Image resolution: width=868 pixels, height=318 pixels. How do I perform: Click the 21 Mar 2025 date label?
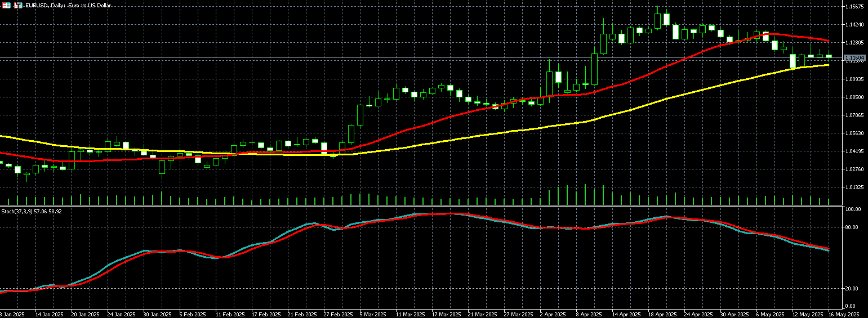pos(482,314)
